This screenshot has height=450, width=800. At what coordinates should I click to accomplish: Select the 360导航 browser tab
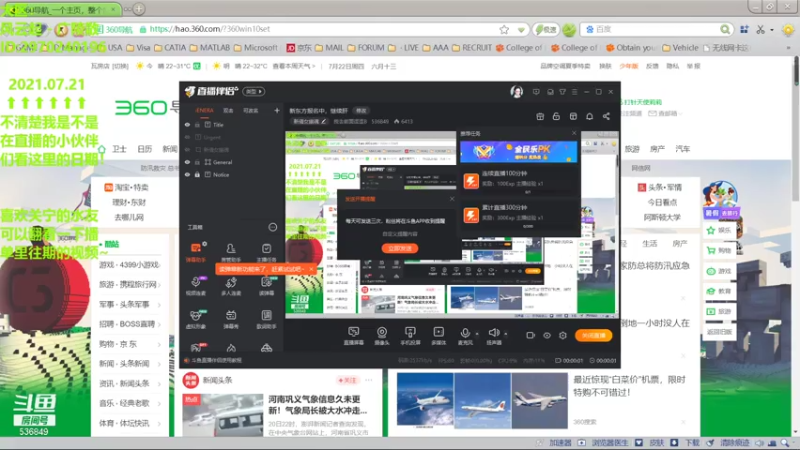point(62,9)
